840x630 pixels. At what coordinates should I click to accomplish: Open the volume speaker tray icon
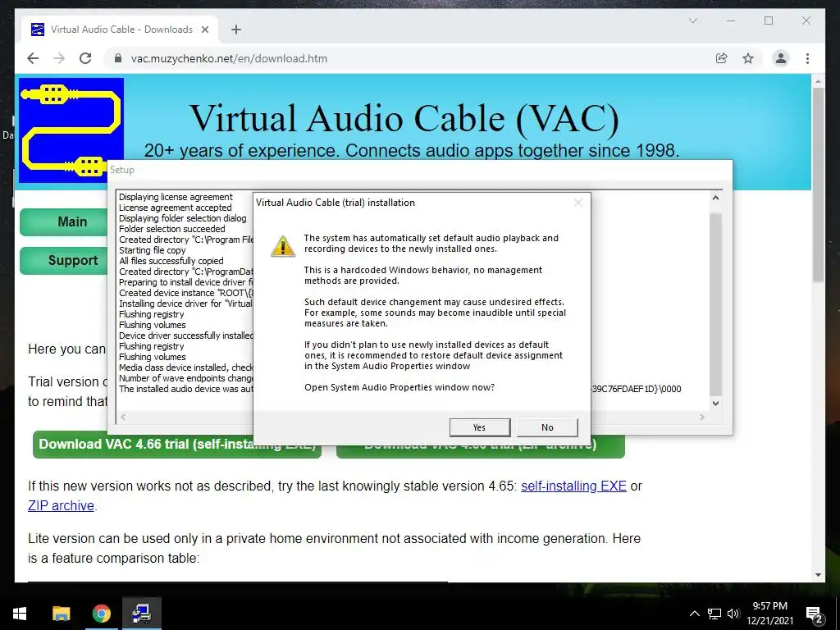point(733,614)
